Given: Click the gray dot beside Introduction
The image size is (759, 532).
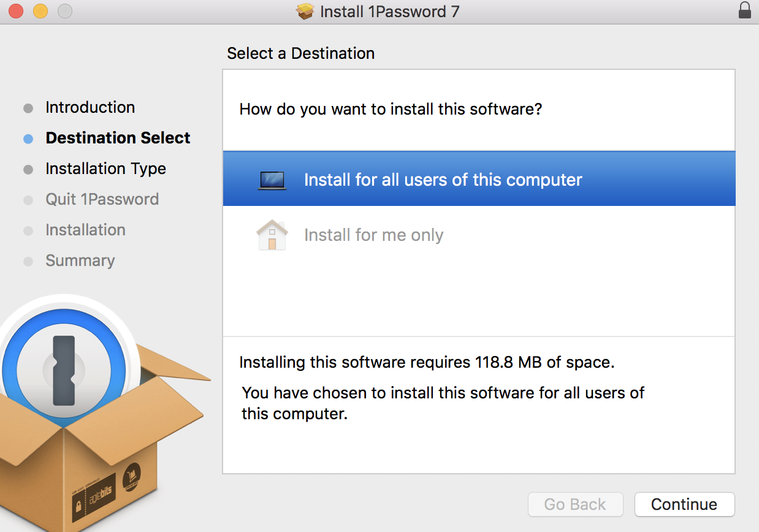Looking at the screenshot, I should 28,108.
